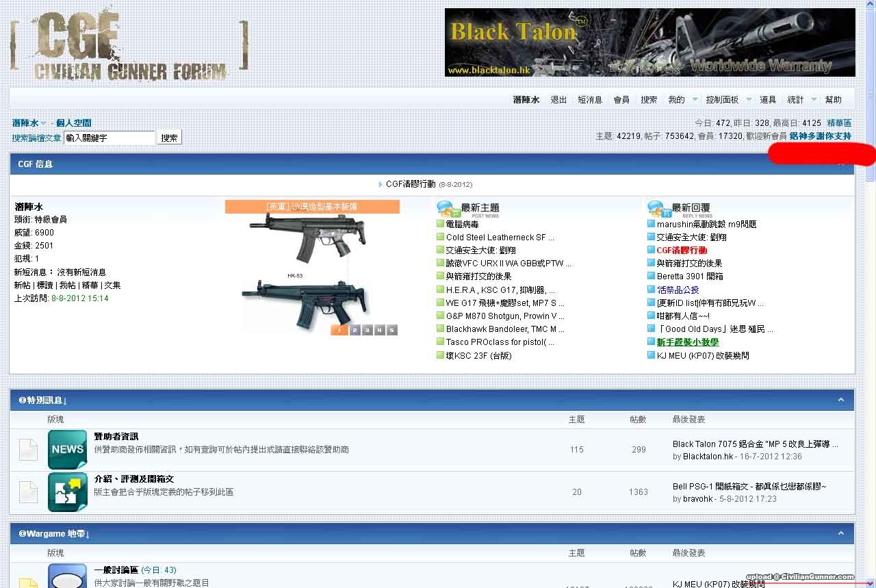This screenshot has height=588, width=876.
Task: Click the speech bubble icon for 一般討論區
Action: coord(67,576)
